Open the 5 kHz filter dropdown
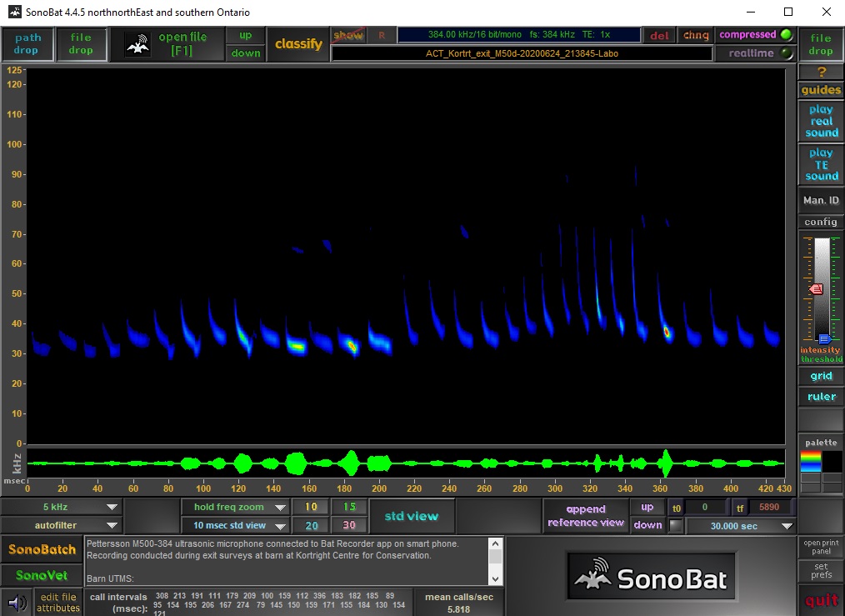The height and width of the screenshot is (616, 845). 62,507
